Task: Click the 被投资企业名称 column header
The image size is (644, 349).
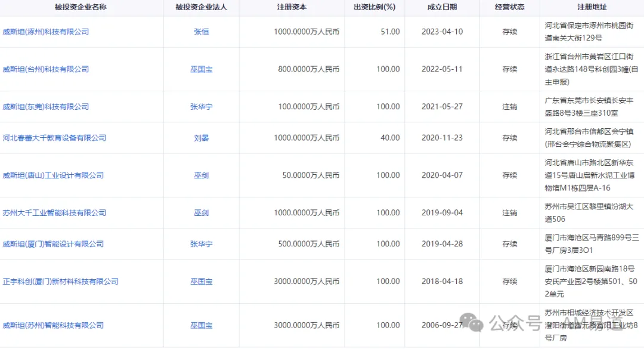Action: tap(80, 7)
